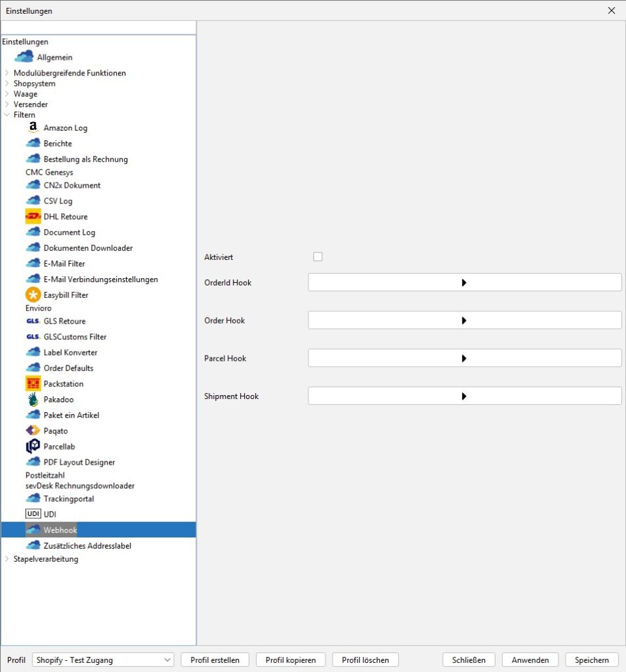Select Trackingportal in the settings tree
Viewport: 626px width, 672px height.
(x=68, y=499)
